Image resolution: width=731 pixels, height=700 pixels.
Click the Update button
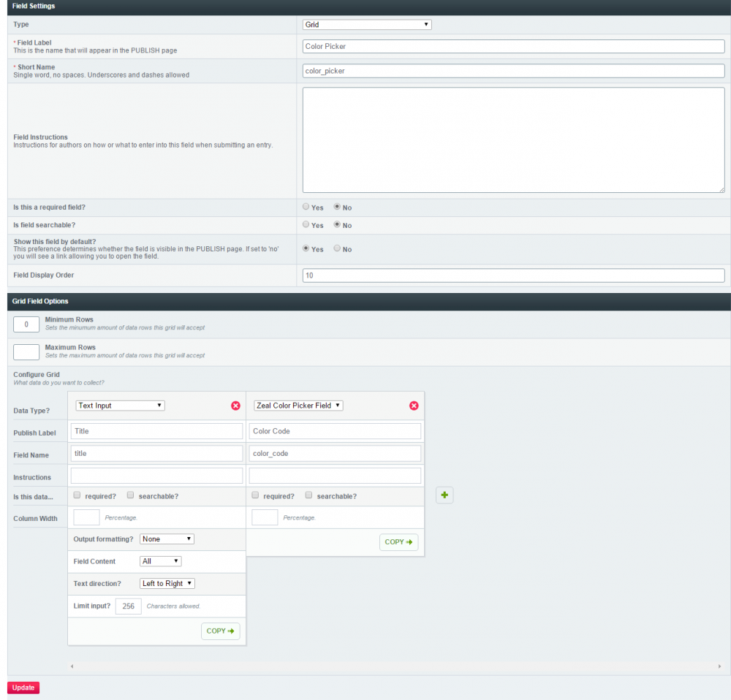(23, 688)
